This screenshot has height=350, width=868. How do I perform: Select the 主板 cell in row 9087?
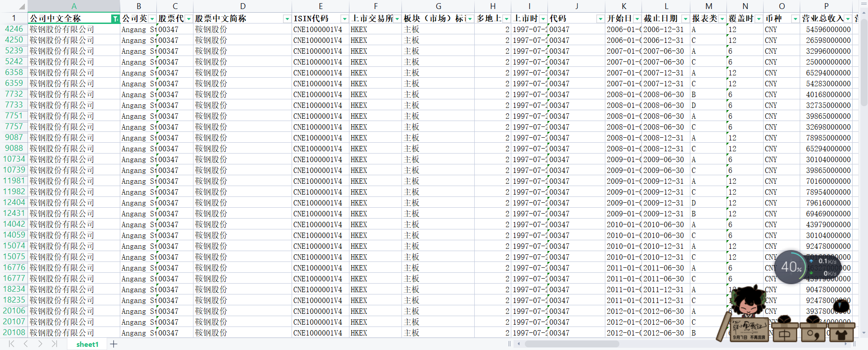click(x=438, y=138)
